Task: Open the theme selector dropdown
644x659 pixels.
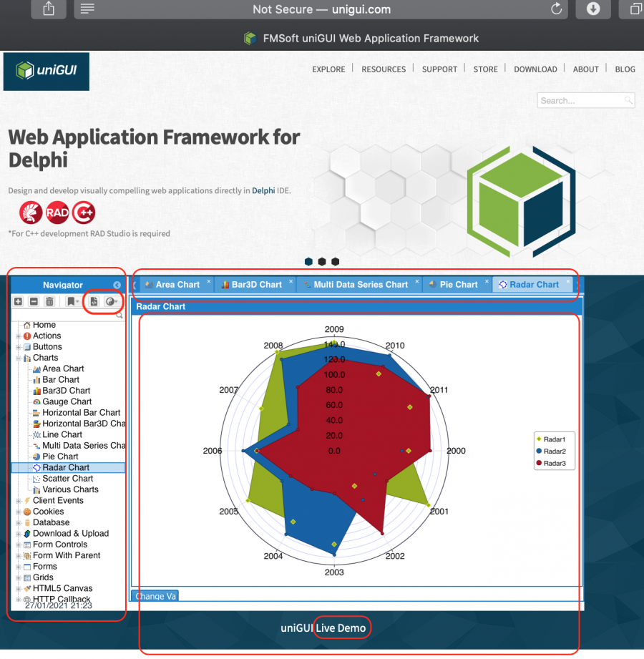Action: click(112, 302)
